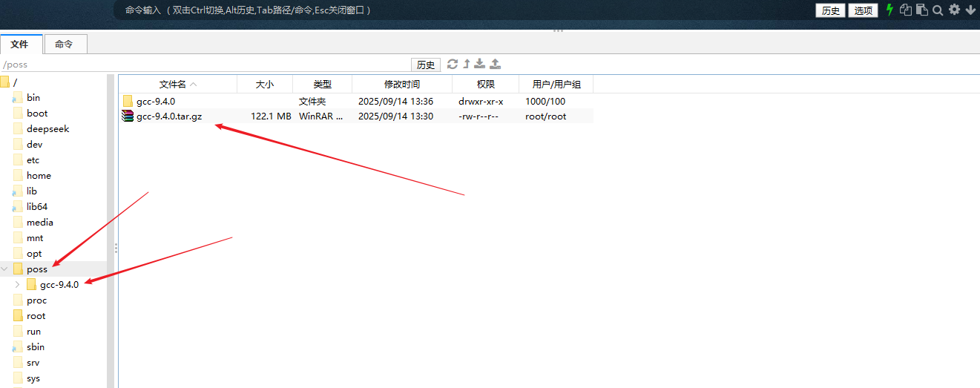Click the 122.1 MB size cell

tap(271, 116)
